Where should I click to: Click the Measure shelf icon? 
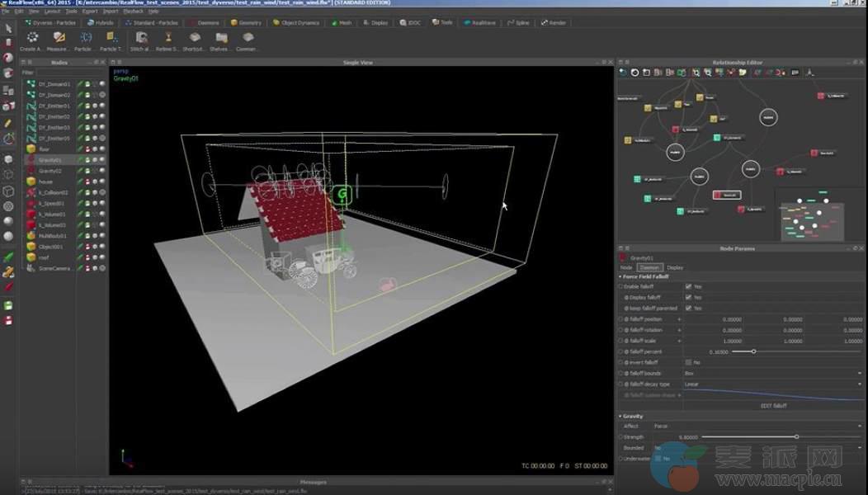pyautogui.click(x=59, y=38)
